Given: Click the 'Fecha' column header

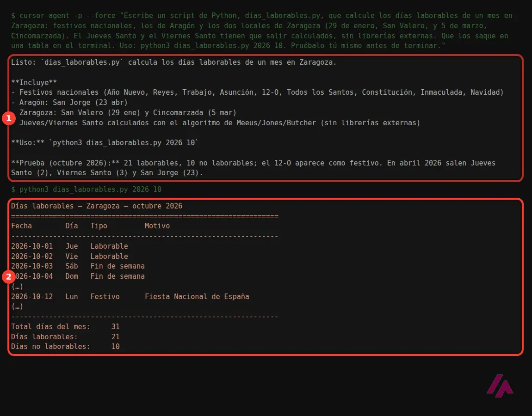Looking at the screenshot, I should pos(21,226).
